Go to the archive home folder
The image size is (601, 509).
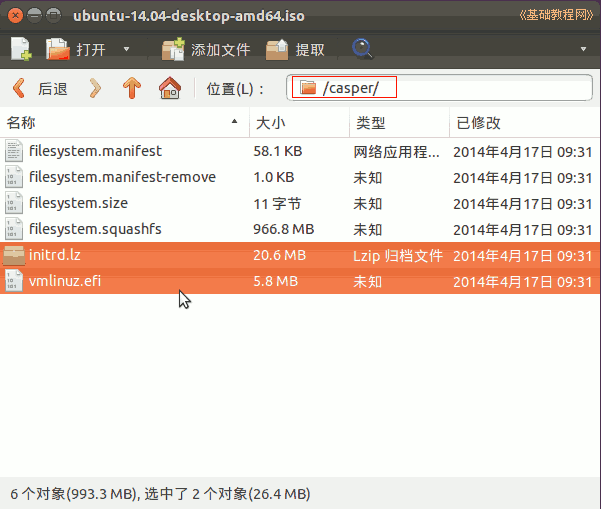tap(170, 88)
